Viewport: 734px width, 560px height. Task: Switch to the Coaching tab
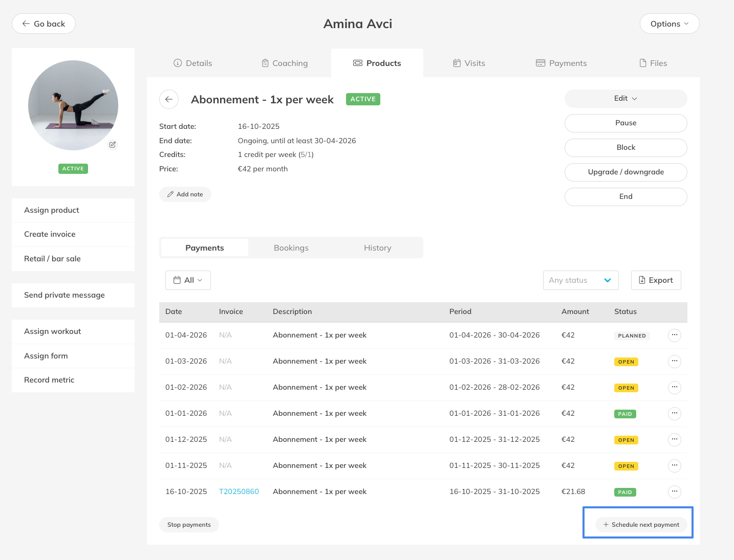click(285, 63)
